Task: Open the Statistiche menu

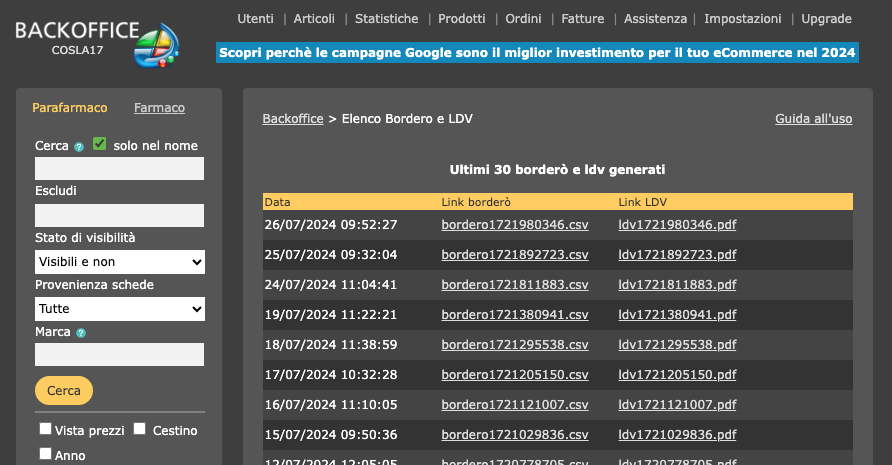Action: click(x=387, y=19)
